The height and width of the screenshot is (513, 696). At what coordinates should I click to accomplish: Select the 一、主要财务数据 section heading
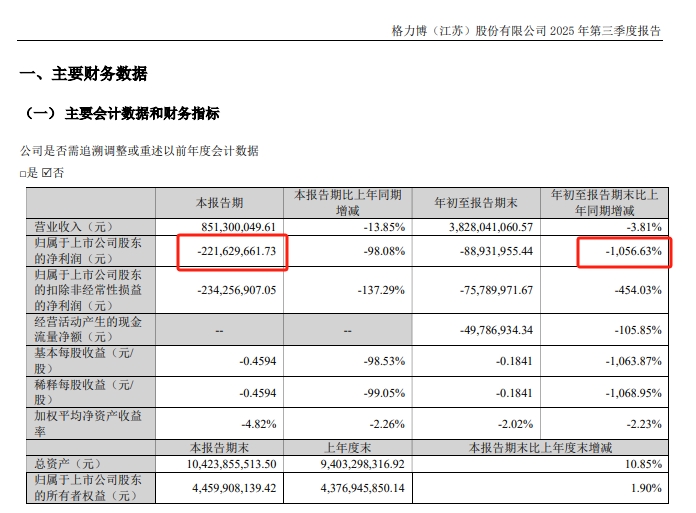click(84, 74)
